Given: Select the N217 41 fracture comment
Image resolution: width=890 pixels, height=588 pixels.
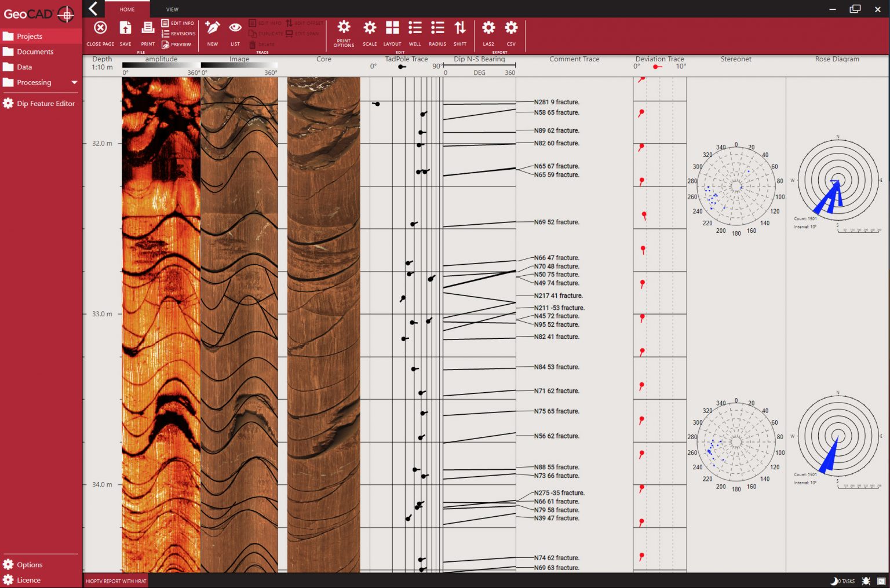Looking at the screenshot, I should [x=558, y=295].
